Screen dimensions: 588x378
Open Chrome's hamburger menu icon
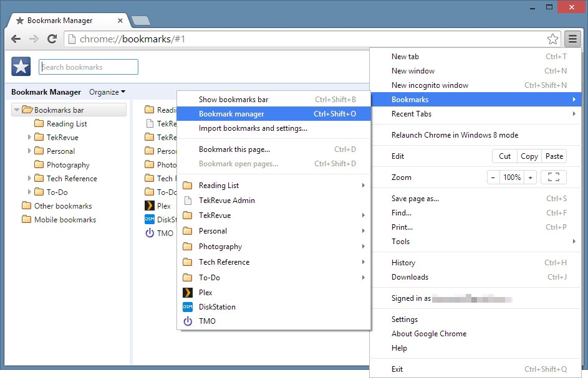572,39
